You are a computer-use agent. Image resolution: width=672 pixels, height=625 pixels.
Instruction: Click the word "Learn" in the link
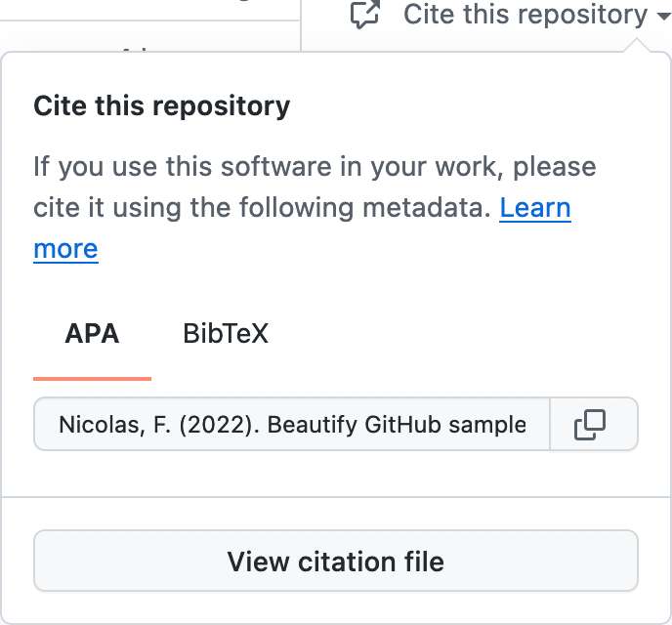point(534,208)
